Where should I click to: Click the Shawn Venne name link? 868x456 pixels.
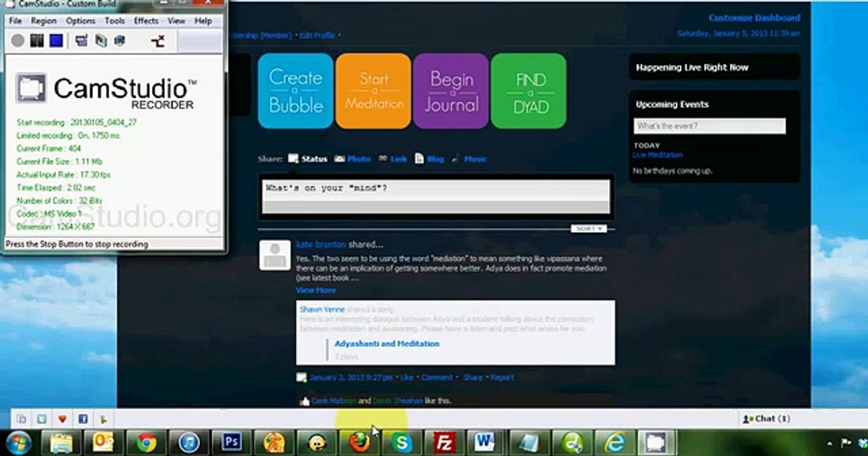tap(322, 310)
